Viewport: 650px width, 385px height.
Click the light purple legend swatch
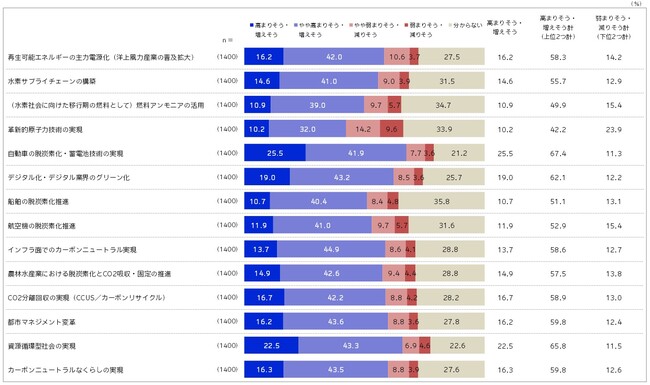pos(296,25)
